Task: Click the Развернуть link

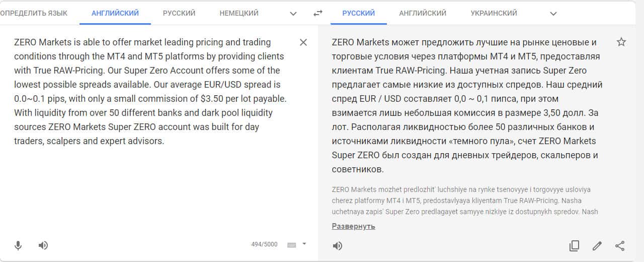Action: (x=353, y=226)
